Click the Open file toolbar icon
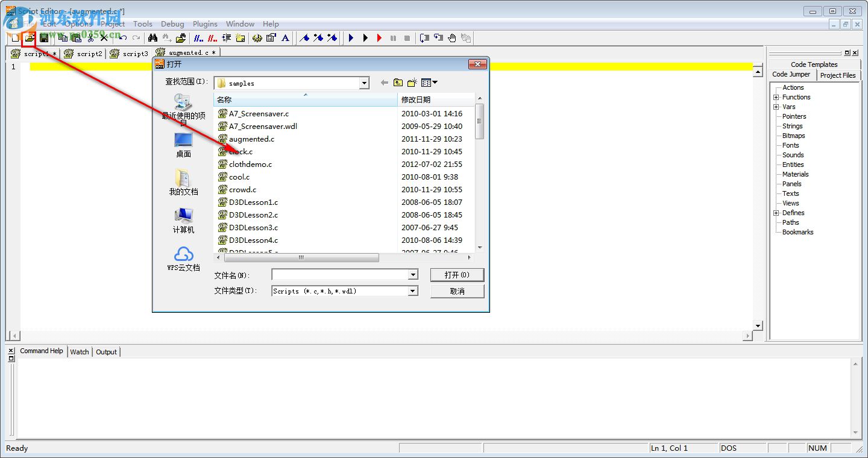Screen dimensions: 868x458 tap(30, 38)
